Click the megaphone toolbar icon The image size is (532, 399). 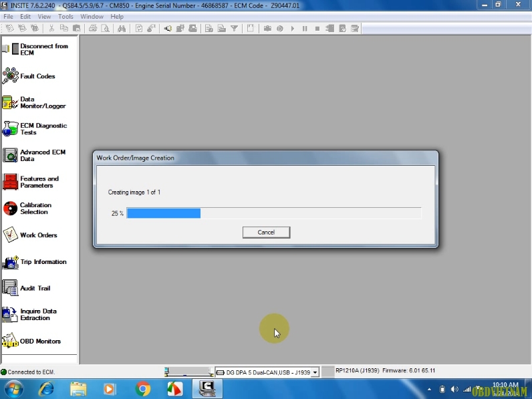point(168,29)
